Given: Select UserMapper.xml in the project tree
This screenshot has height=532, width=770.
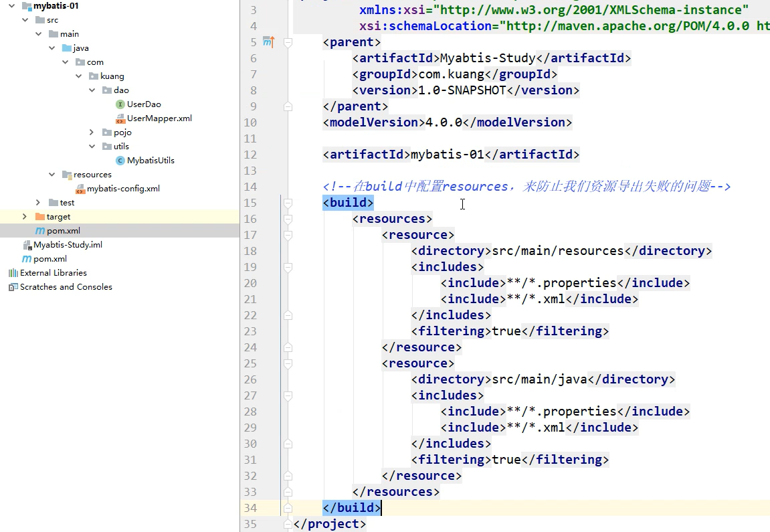Looking at the screenshot, I should click(x=160, y=118).
